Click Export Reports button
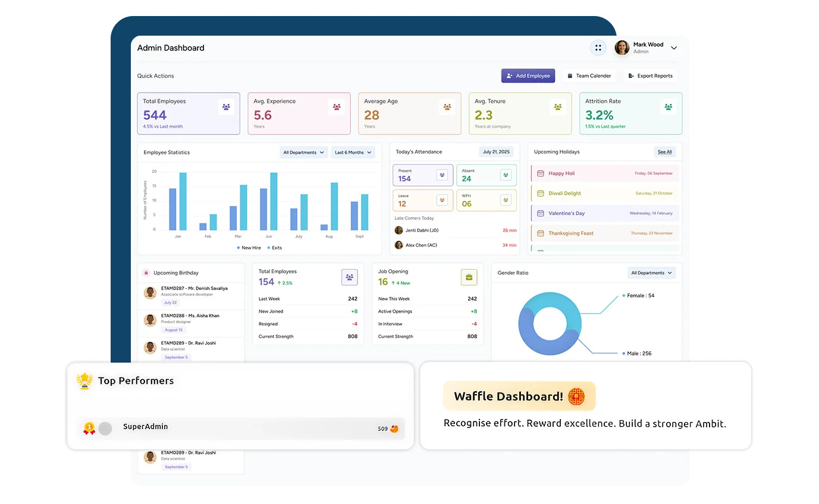 (x=650, y=76)
